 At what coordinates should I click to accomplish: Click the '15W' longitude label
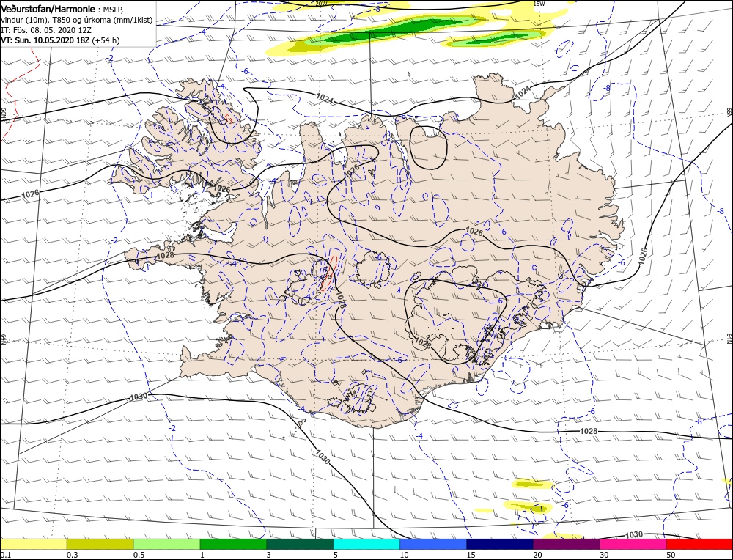[539, 4]
